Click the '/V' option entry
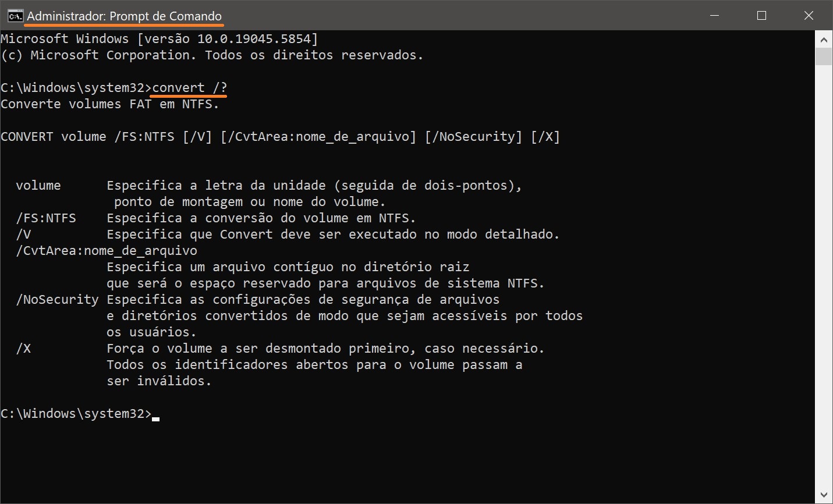This screenshot has height=504, width=833. click(x=23, y=235)
